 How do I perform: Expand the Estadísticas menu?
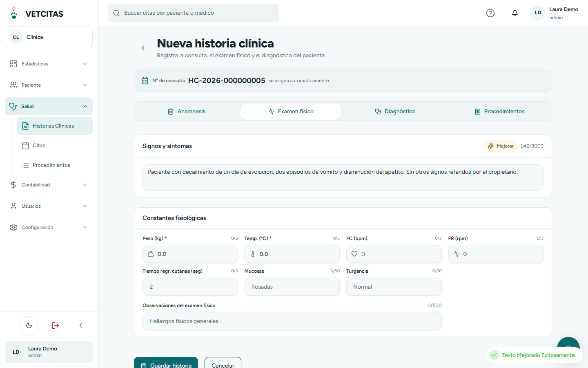click(x=49, y=64)
